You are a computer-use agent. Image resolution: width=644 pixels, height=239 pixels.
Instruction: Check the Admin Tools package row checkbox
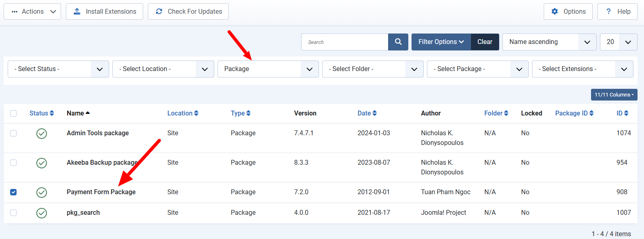tap(13, 133)
